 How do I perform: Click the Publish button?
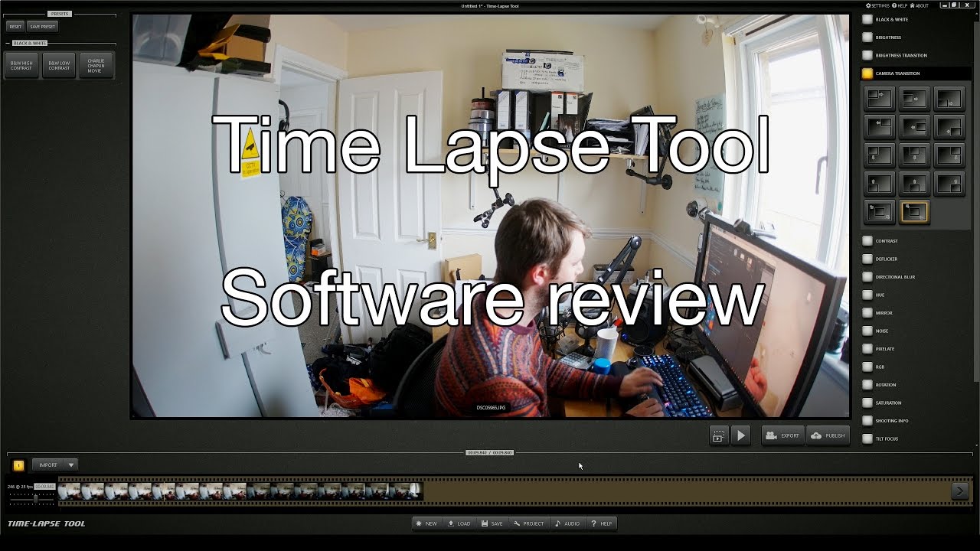[x=828, y=435]
